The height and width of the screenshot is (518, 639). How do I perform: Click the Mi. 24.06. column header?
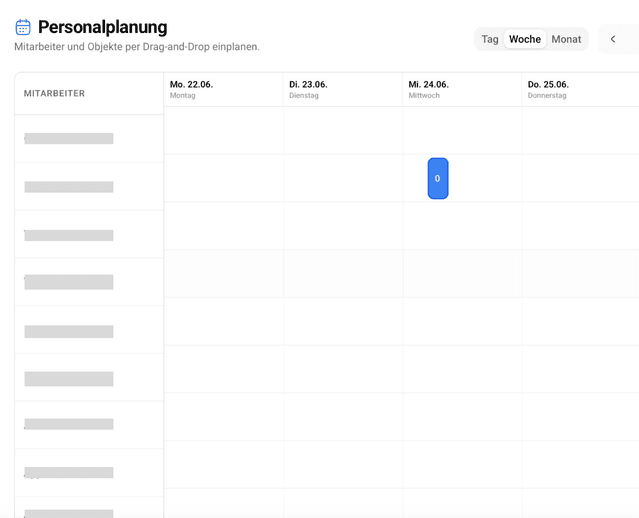[462, 90]
